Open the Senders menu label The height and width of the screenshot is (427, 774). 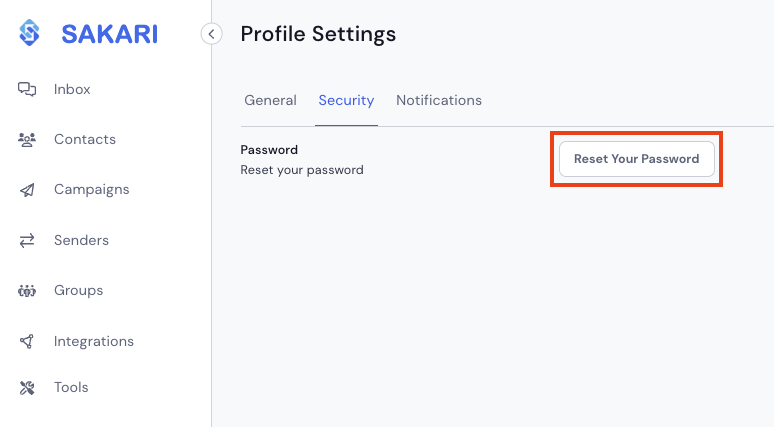(x=81, y=240)
